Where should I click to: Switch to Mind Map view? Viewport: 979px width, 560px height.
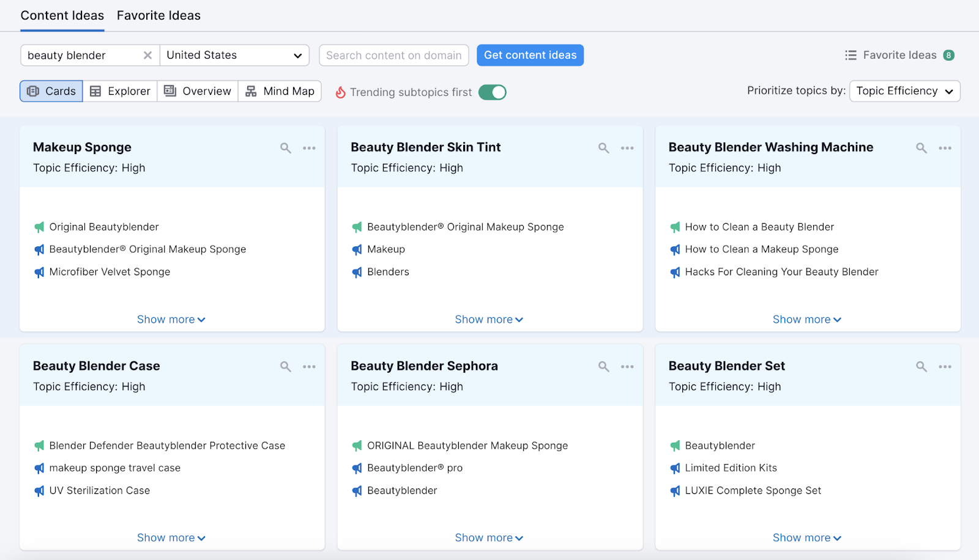point(280,91)
